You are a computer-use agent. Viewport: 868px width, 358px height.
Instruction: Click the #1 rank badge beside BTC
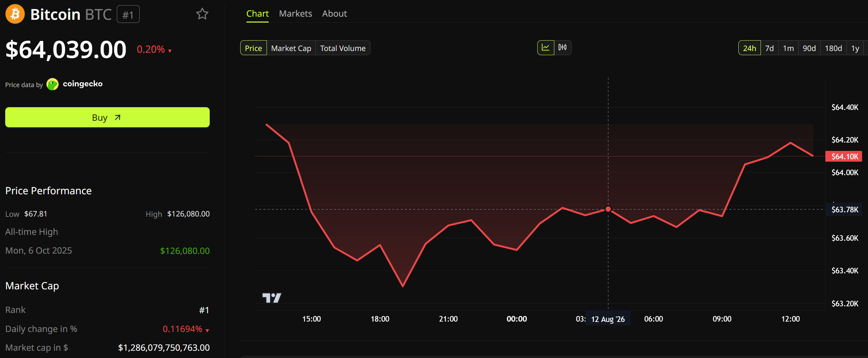click(128, 15)
